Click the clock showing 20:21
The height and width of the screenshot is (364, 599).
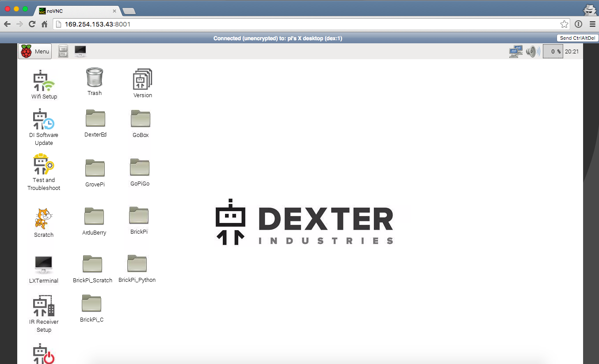click(572, 51)
